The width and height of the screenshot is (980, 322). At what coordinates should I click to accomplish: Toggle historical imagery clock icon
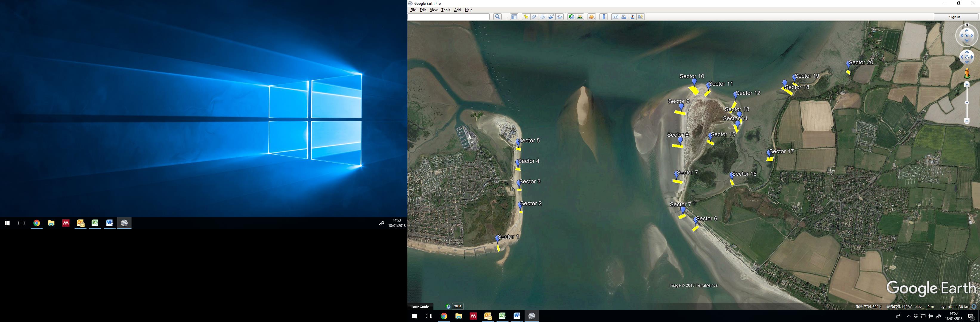571,17
